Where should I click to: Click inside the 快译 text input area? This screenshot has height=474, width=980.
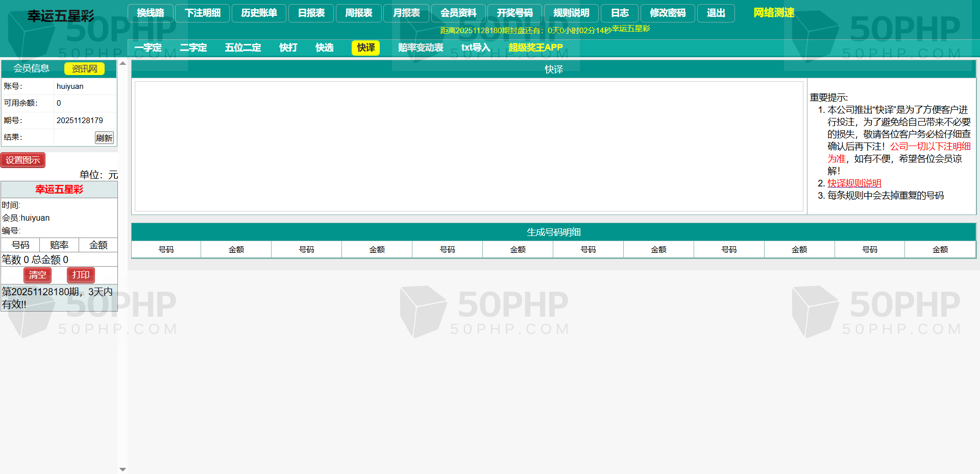[469, 146]
